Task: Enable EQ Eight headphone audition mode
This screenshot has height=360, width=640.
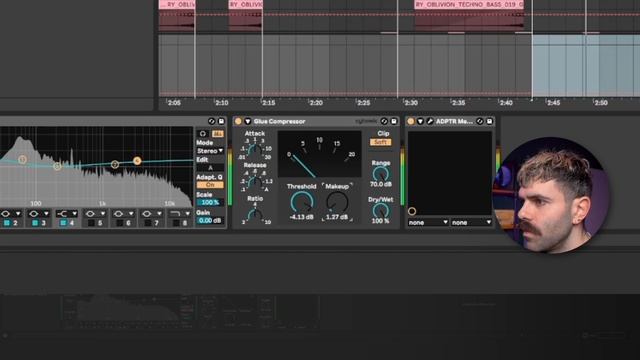Action: pos(203,133)
